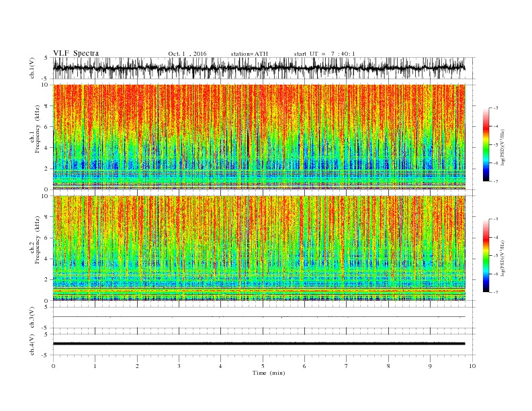Click inside the ch.2 spectrogram panel
This screenshot has width=532, height=411.
(x=259, y=248)
